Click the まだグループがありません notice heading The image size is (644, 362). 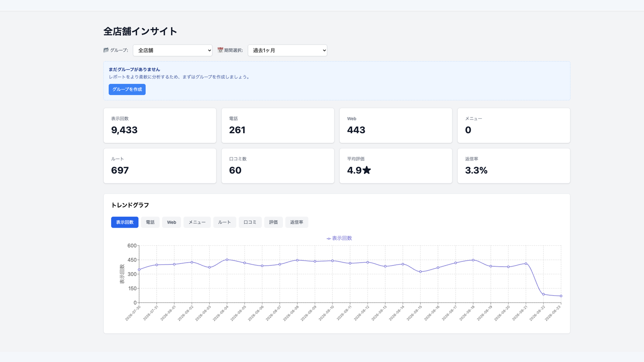pyautogui.click(x=134, y=70)
